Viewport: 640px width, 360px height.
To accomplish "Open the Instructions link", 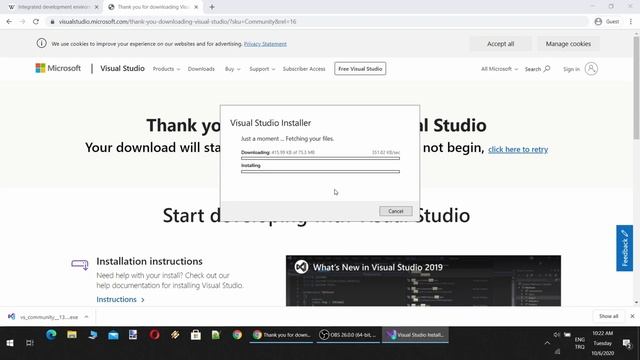I will (x=120, y=300).
